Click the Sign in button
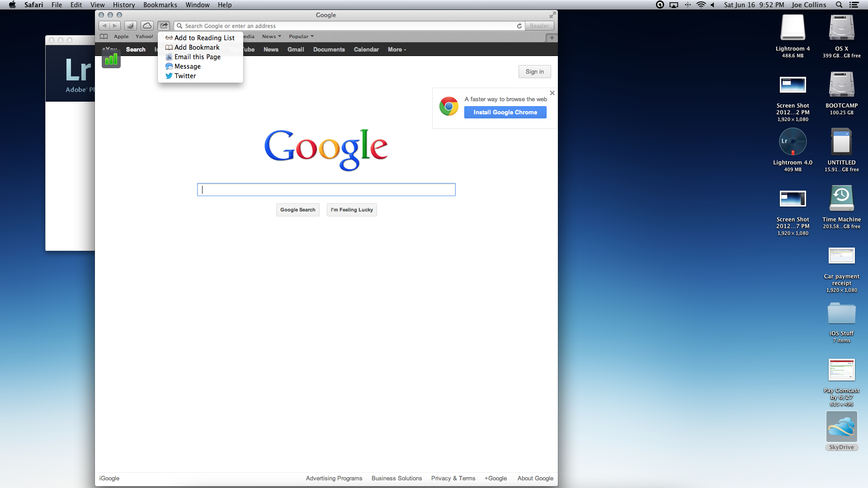This screenshot has width=868, height=488. [x=534, y=71]
